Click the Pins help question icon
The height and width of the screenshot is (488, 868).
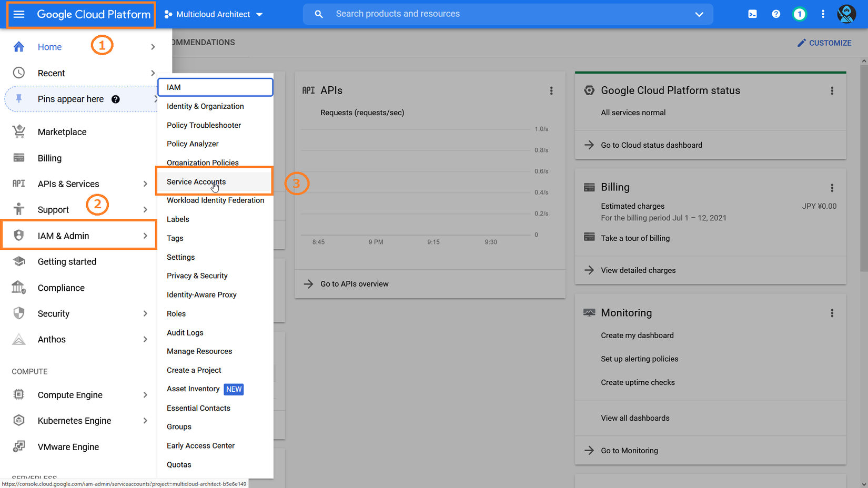tap(116, 99)
